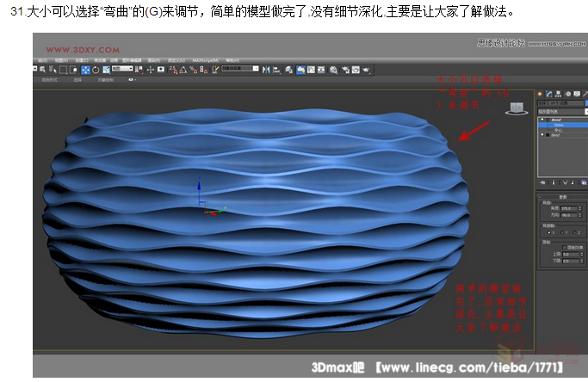588x382 pixels.
Task: Select the Center sub-object under Bend
Action: (558, 130)
